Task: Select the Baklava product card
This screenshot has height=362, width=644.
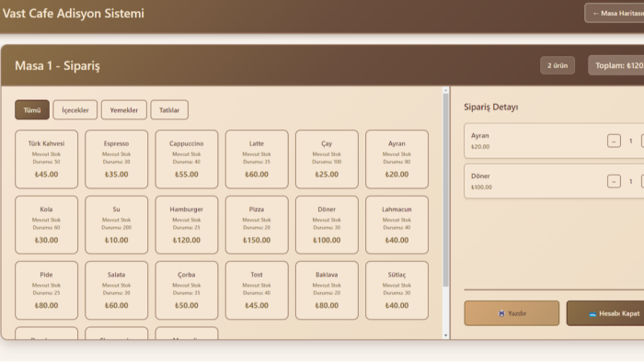Action: pos(327,290)
